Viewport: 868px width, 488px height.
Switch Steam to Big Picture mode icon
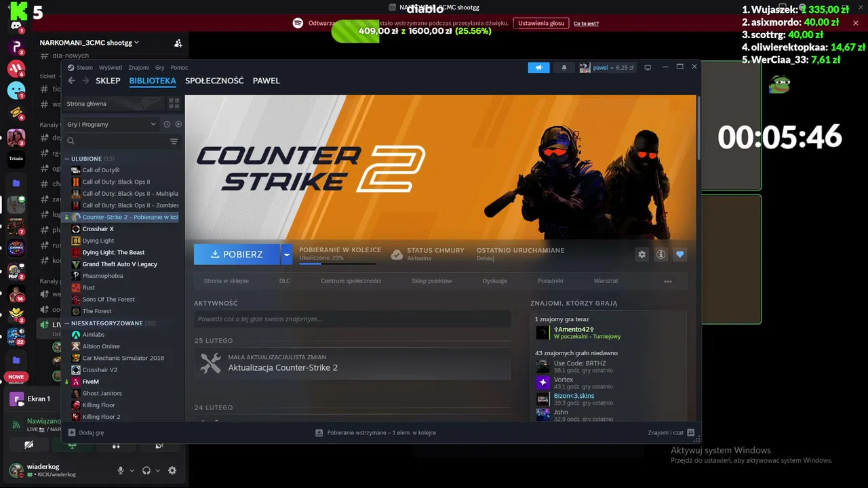pos(648,67)
